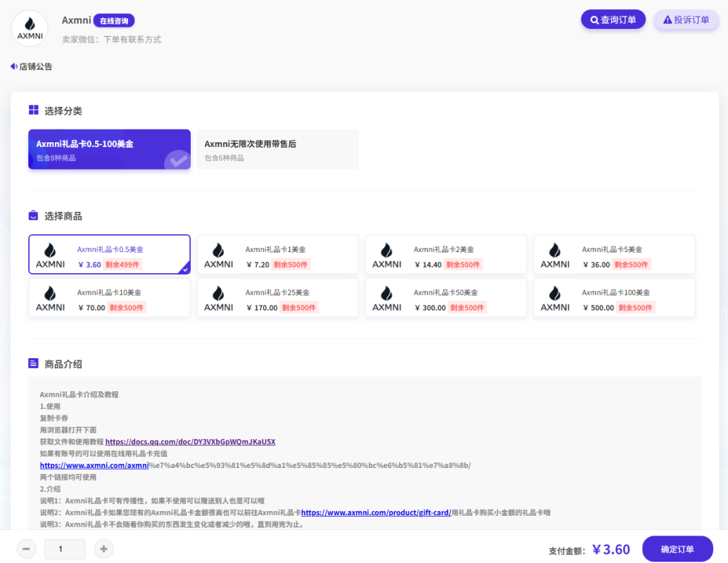The width and height of the screenshot is (728, 563).
Task: Pick the Axmni礼品卡2美金 product card
Action: (x=446, y=254)
